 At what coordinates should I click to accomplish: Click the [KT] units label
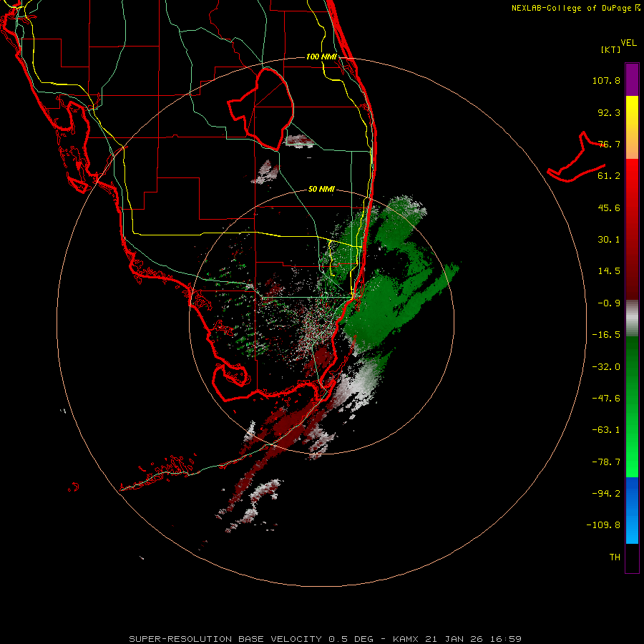(611, 49)
